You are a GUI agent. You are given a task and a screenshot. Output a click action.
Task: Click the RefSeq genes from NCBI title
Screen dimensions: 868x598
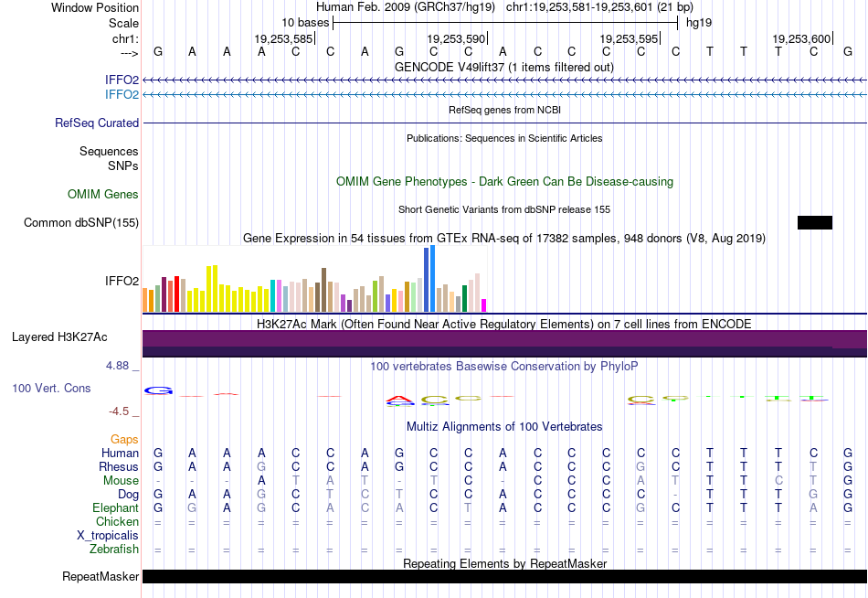click(x=504, y=110)
